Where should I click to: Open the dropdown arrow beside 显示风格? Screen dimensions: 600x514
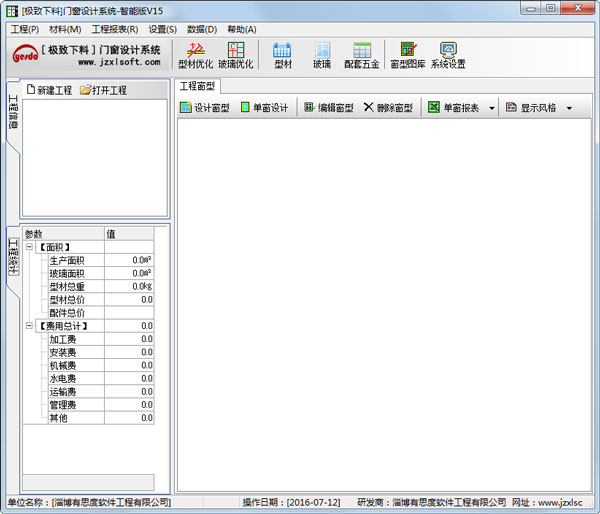(x=569, y=108)
